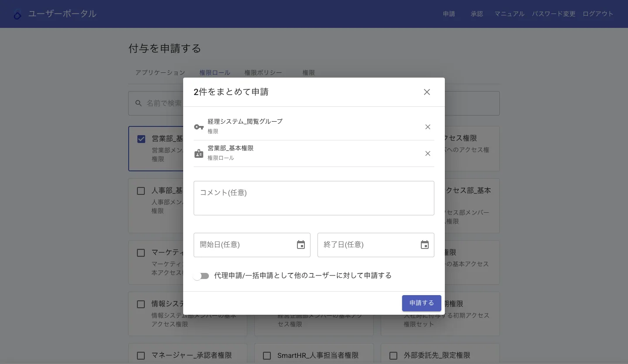Click ログアウト in the header
The height and width of the screenshot is (364, 628).
click(x=598, y=14)
